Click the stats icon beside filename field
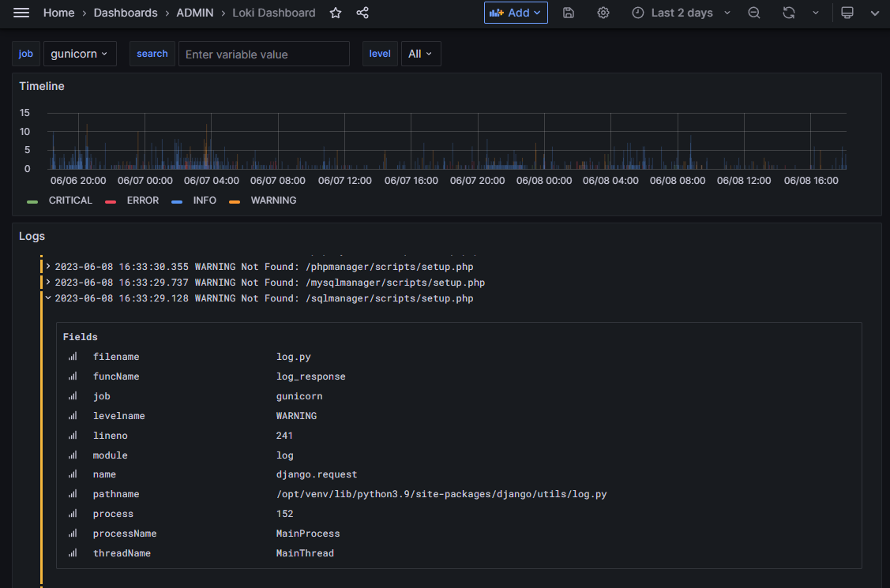 tap(73, 357)
